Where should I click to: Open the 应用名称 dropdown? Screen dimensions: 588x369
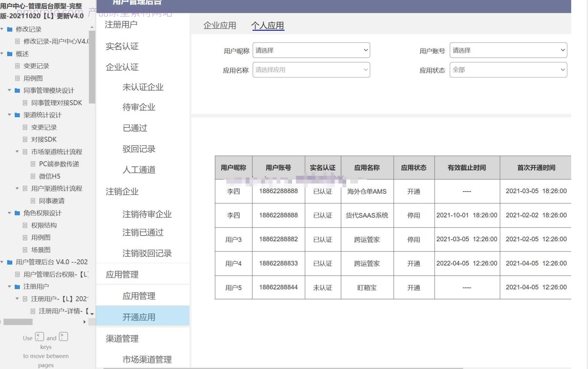(311, 70)
